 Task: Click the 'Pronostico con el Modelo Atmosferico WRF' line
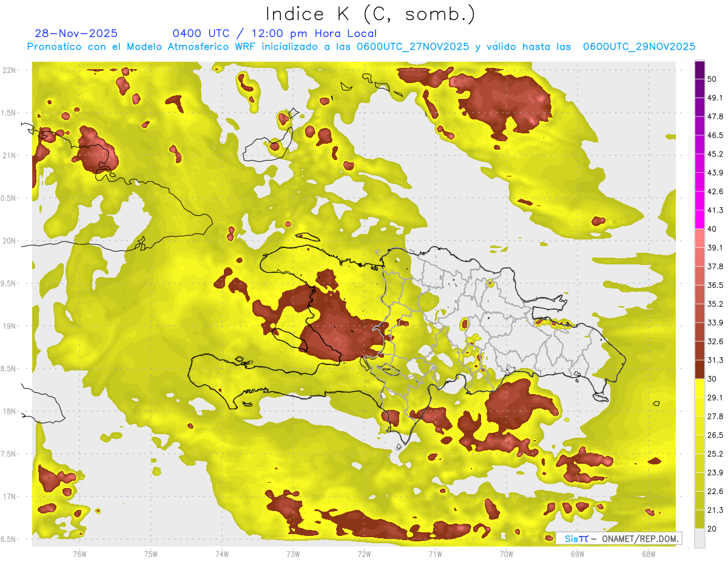click(361, 46)
